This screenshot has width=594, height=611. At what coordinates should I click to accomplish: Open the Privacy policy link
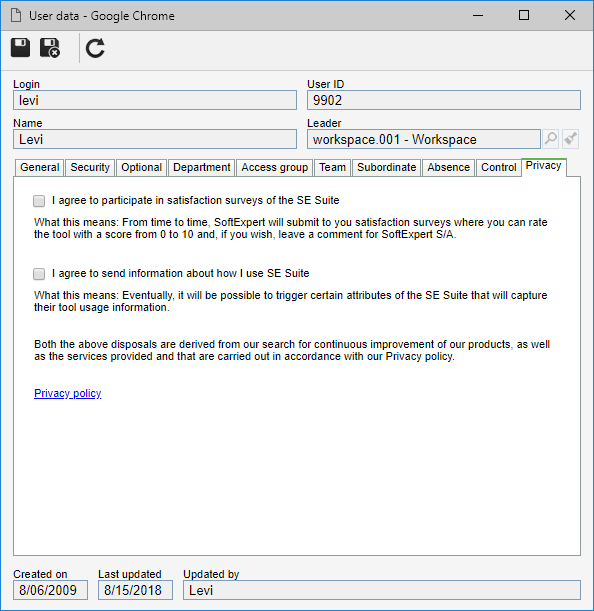click(x=67, y=393)
